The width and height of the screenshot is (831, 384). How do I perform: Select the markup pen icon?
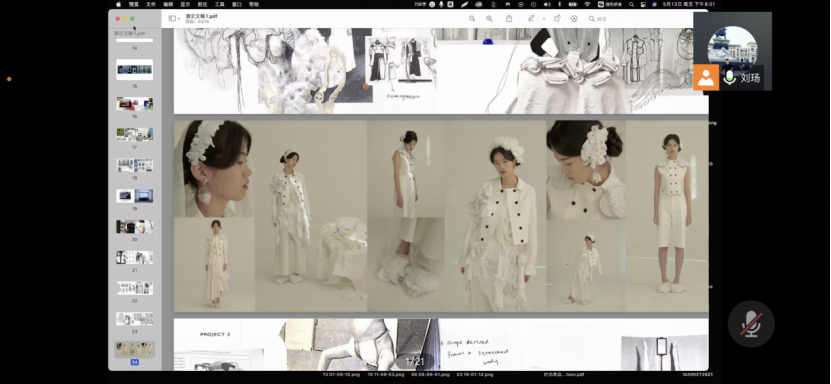(531, 19)
